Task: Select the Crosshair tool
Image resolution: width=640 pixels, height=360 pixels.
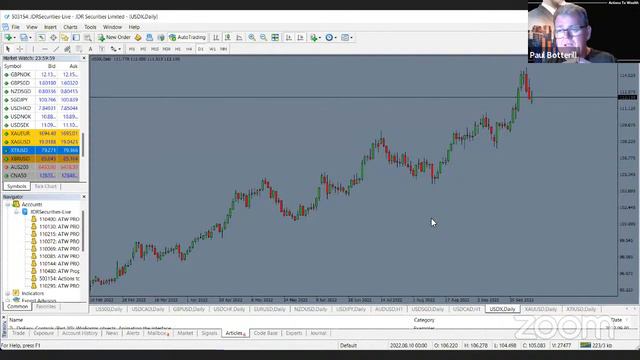Action: pyautogui.click(x=19, y=49)
